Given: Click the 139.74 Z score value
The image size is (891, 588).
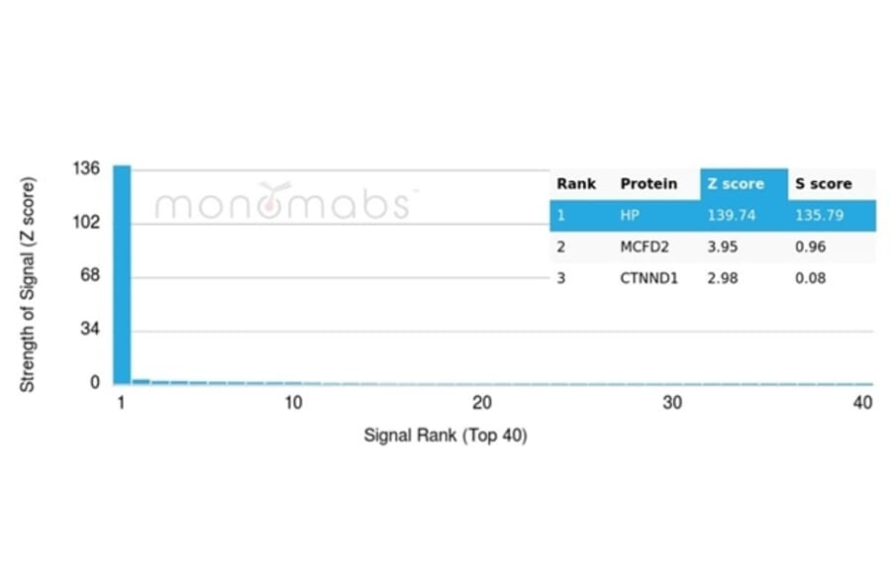Looking at the screenshot, I should click(x=731, y=215).
